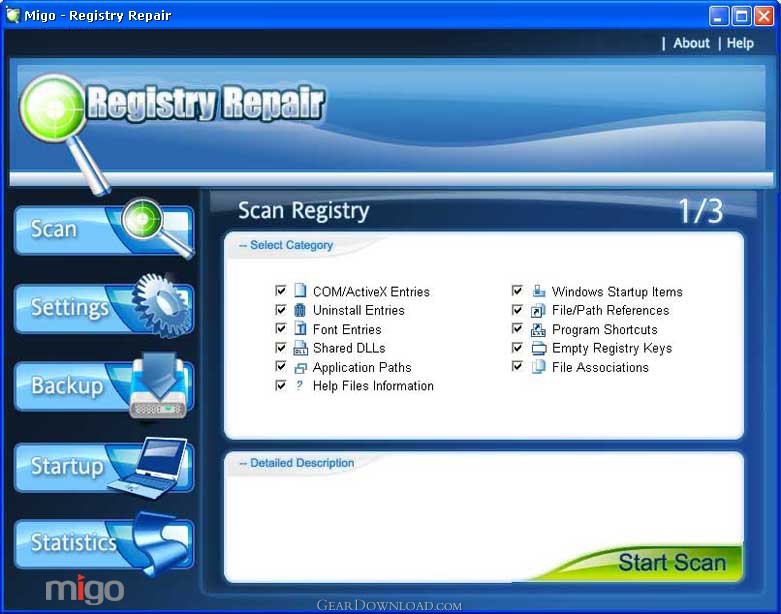781x614 pixels.
Task: Toggle Empty Registry Keys checkbox
Action: coord(518,348)
